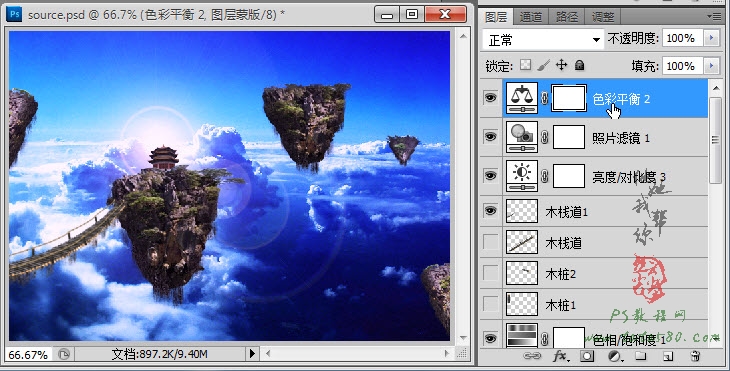
Task: Click canvas vertical scroll up arrow
Action: tap(463, 36)
